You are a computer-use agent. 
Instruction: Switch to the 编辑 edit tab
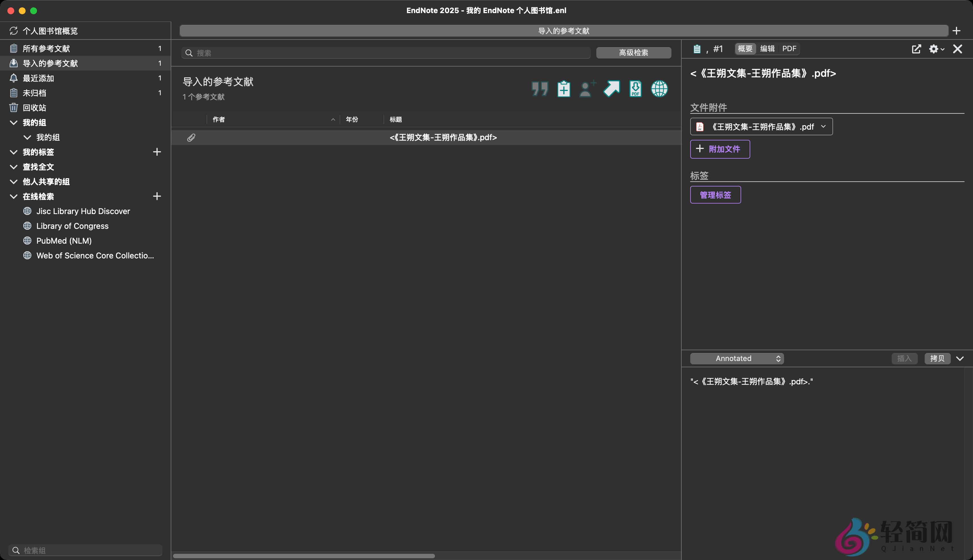tap(768, 48)
